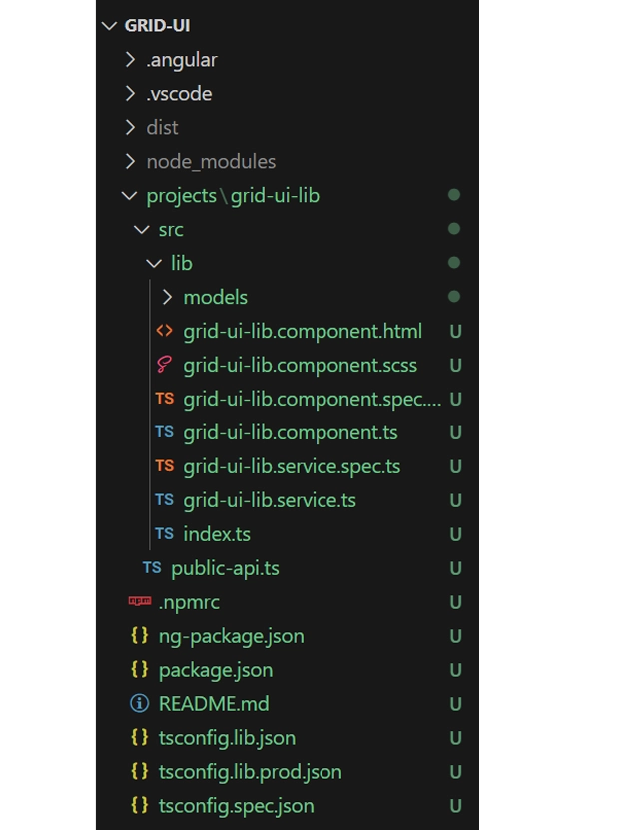Click the JSON braces icon of tsconfig.lib.json

140,737
